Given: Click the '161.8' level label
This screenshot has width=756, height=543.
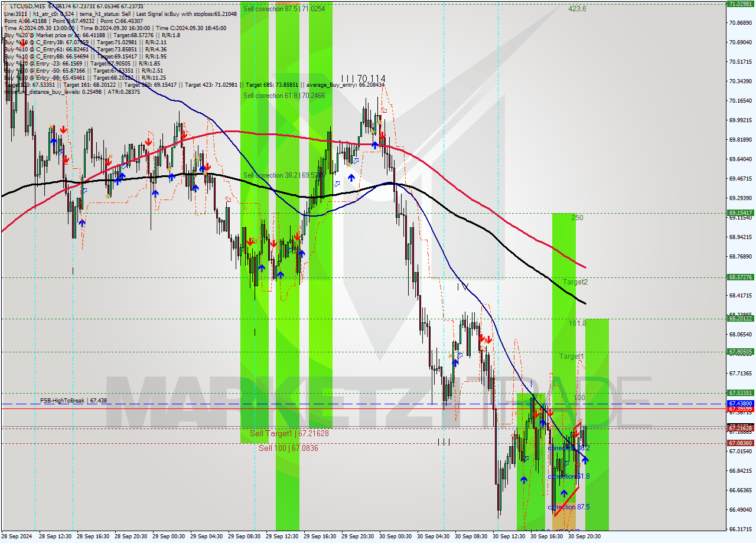Looking at the screenshot, I should coord(577,323).
